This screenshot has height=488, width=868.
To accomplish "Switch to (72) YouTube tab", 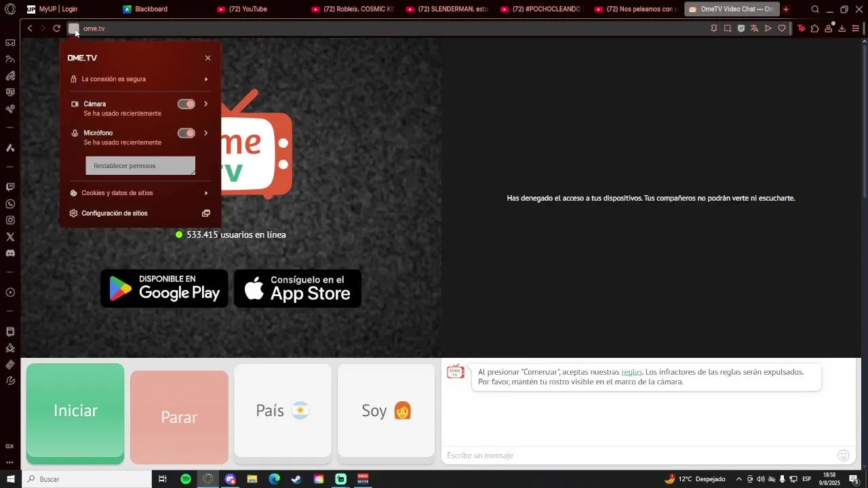I will (259, 9).
